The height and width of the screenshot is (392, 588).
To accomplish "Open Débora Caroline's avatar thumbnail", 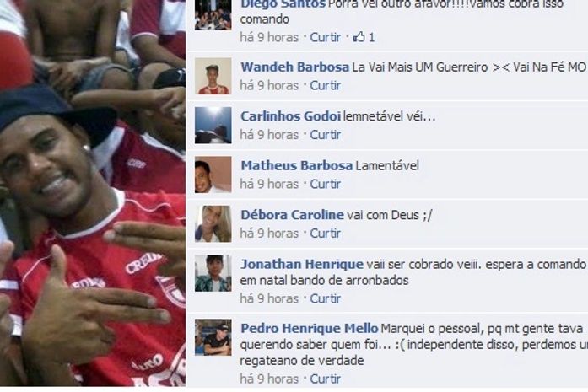I will (213, 223).
